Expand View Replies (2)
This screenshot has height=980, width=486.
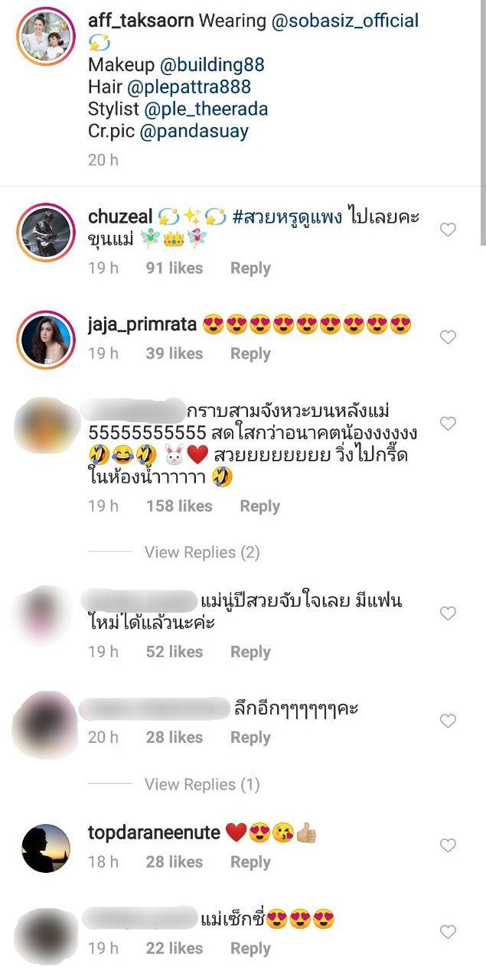202,552
